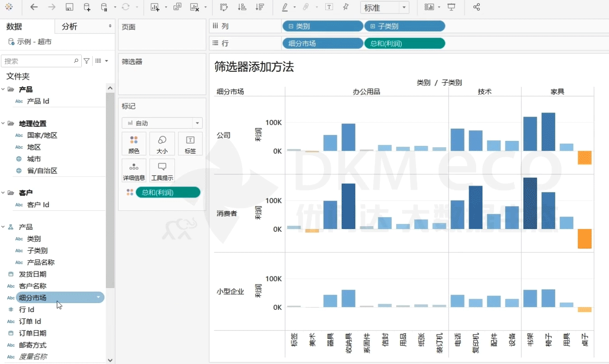This screenshot has width=609, height=364.
Task: Select the 数据 tab
Action: [14, 27]
